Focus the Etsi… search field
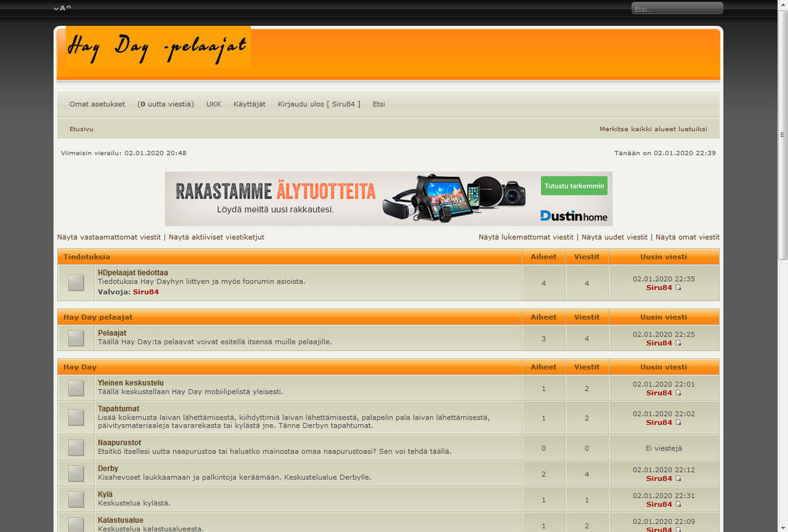 pyautogui.click(x=677, y=9)
